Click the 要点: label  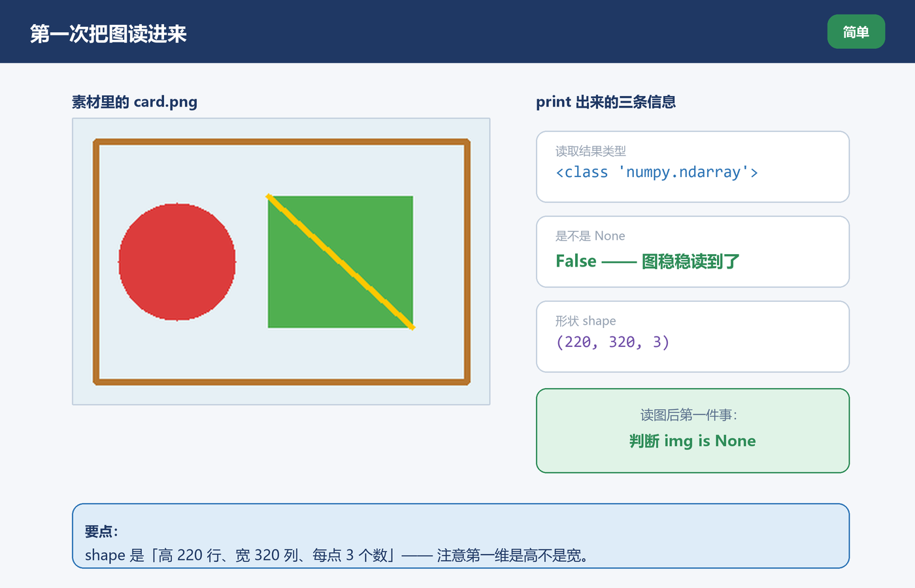(x=101, y=531)
